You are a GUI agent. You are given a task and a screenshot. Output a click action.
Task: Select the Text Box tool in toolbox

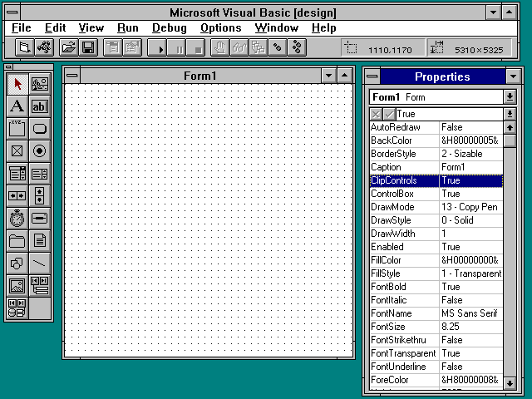point(39,106)
